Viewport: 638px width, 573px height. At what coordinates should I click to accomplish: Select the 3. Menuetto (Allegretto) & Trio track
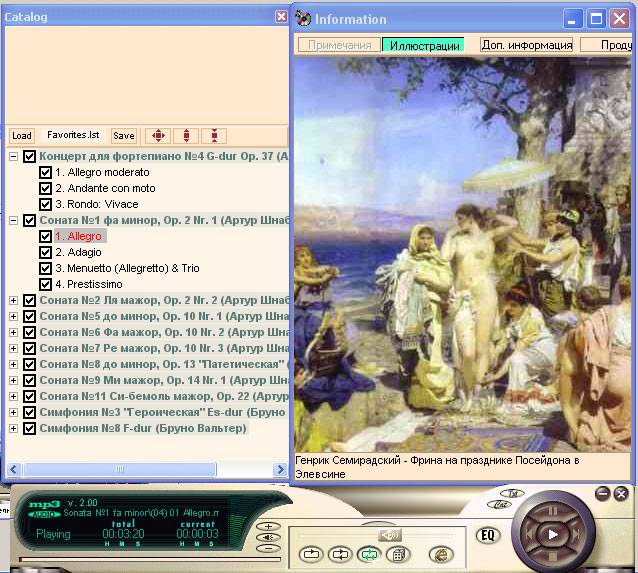click(127, 268)
